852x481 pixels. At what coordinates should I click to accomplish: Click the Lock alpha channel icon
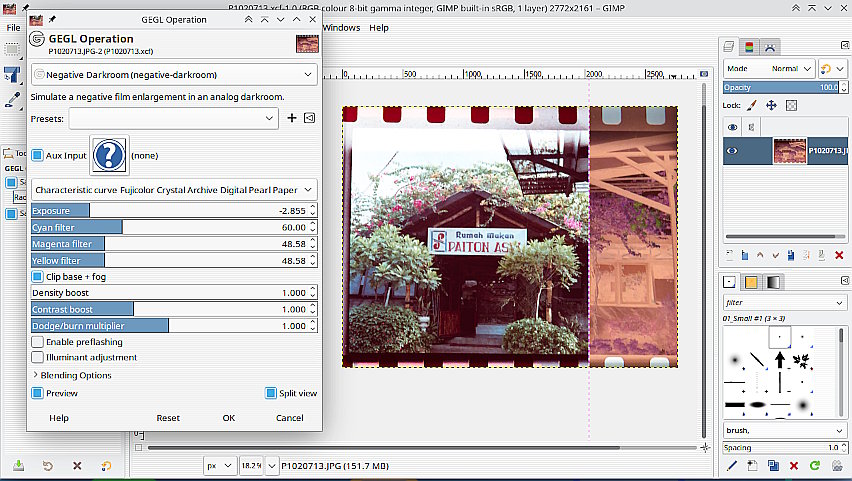pyautogui.click(x=791, y=105)
